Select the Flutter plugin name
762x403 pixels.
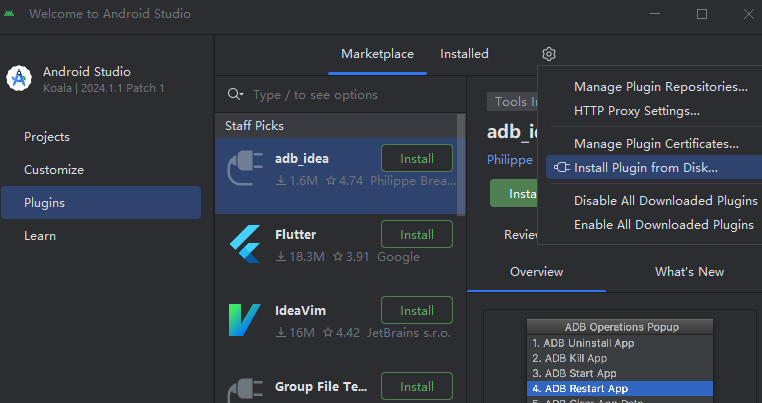tap(295, 234)
